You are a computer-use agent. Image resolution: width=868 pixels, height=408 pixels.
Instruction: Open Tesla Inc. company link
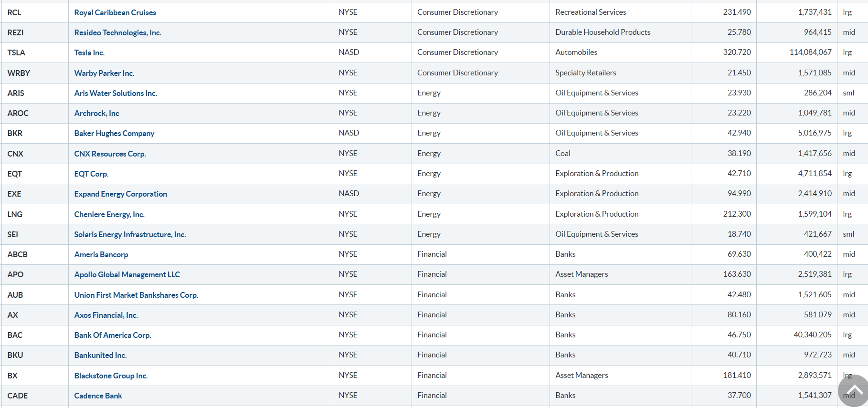(x=89, y=52)
